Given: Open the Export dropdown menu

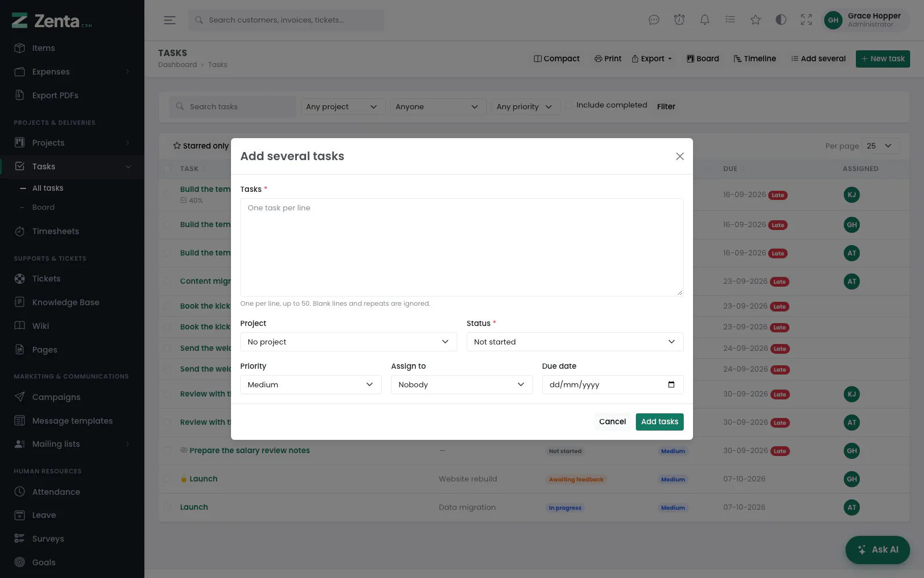Looking at the screenshot, I should [x=652, y=59].
